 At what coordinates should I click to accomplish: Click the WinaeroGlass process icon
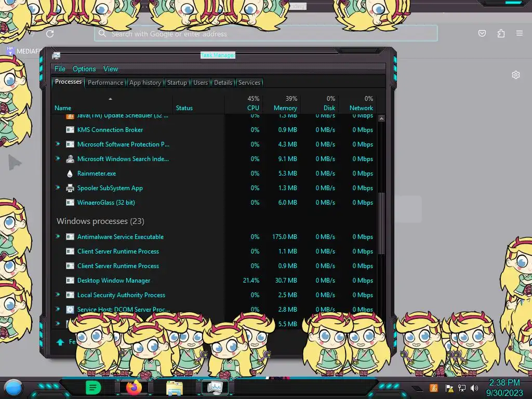70,203
